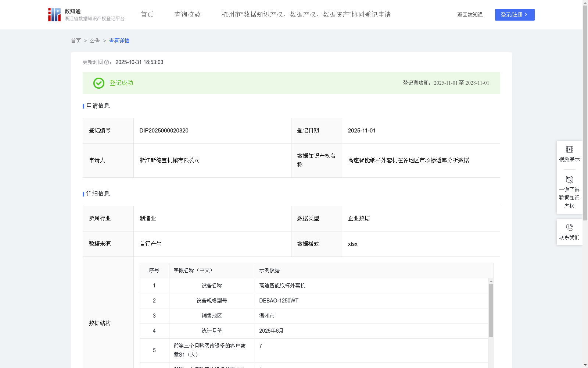
Task: Click the update time 2025-10-31 18:53:03
Action: 139,63
